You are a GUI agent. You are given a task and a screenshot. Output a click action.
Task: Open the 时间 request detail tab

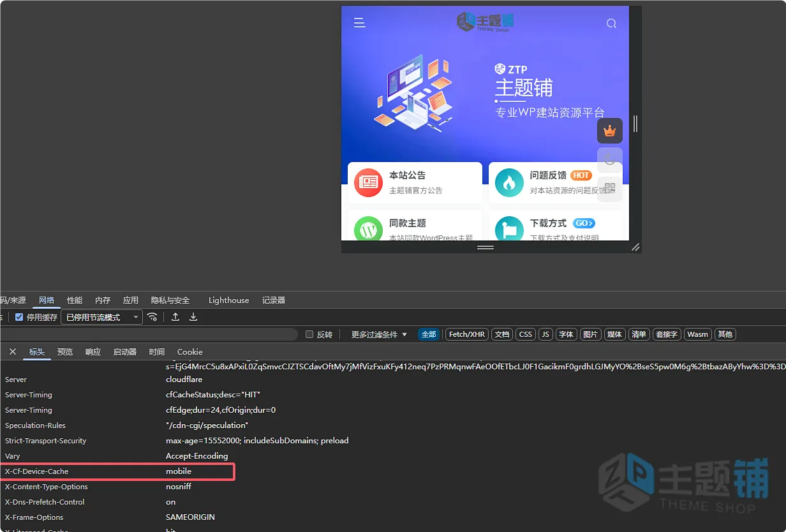point(157,351)
